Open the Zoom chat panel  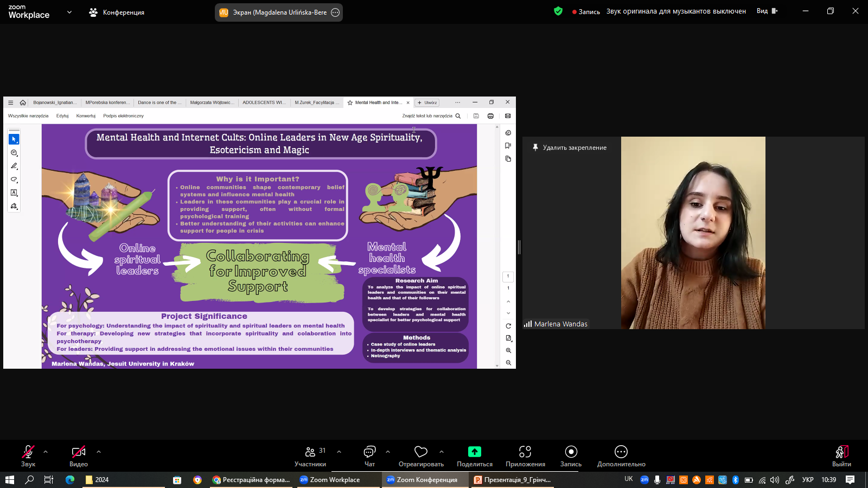pos(369,455)
